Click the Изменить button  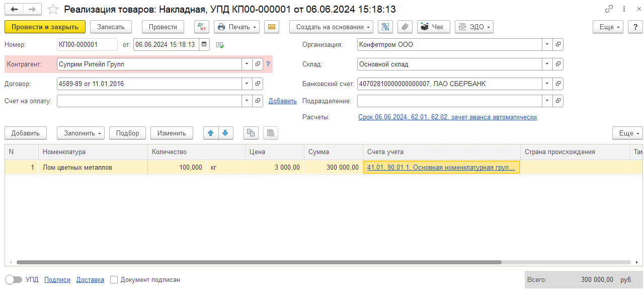tap(172, 133)
